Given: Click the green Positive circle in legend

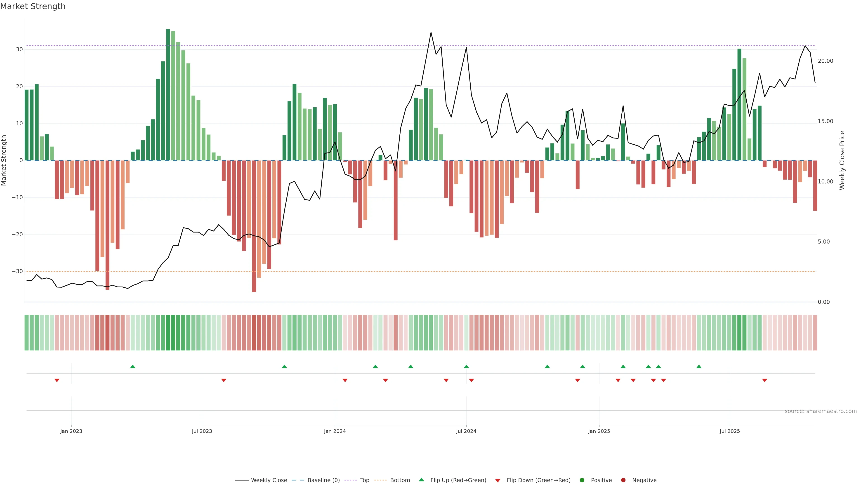Looking at the screenshot, I should (x=582, y=480).
